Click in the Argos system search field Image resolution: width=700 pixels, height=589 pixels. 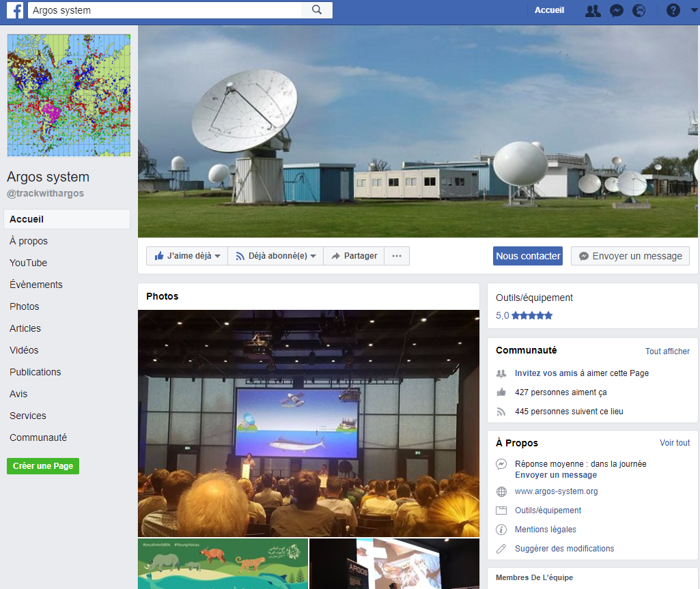pos(165,10)
